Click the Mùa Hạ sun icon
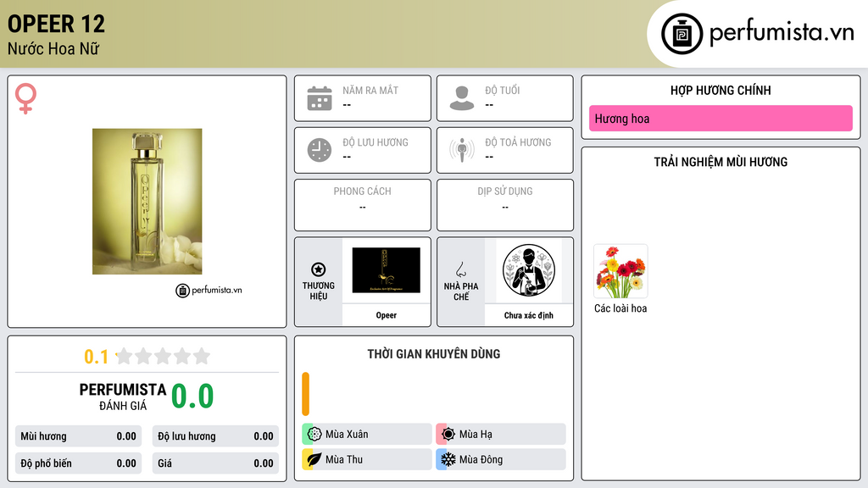 coord(448,434)
